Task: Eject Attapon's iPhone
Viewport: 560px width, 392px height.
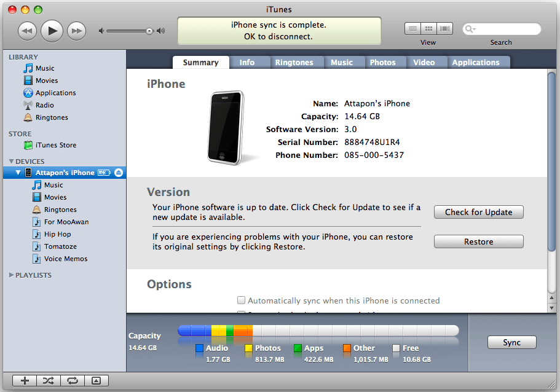Action: (x=119, y=173)
